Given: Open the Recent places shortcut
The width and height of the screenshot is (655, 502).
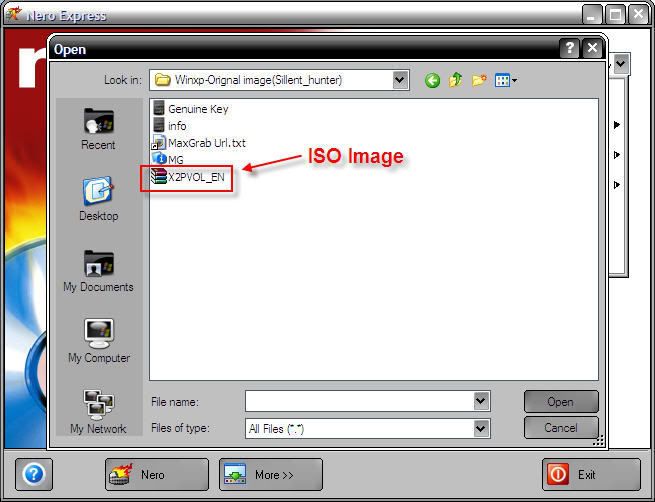Looking at the screenshot, I should (98, 129).
